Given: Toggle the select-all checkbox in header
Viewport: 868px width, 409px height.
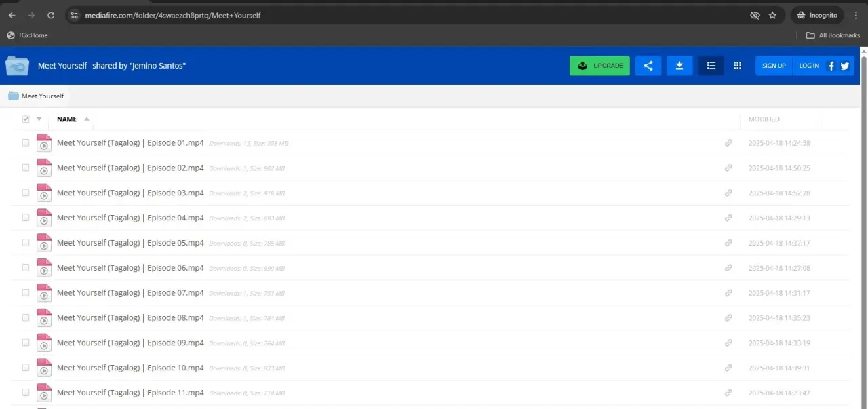Looking at the screenshot, I should tap(26, 119).
